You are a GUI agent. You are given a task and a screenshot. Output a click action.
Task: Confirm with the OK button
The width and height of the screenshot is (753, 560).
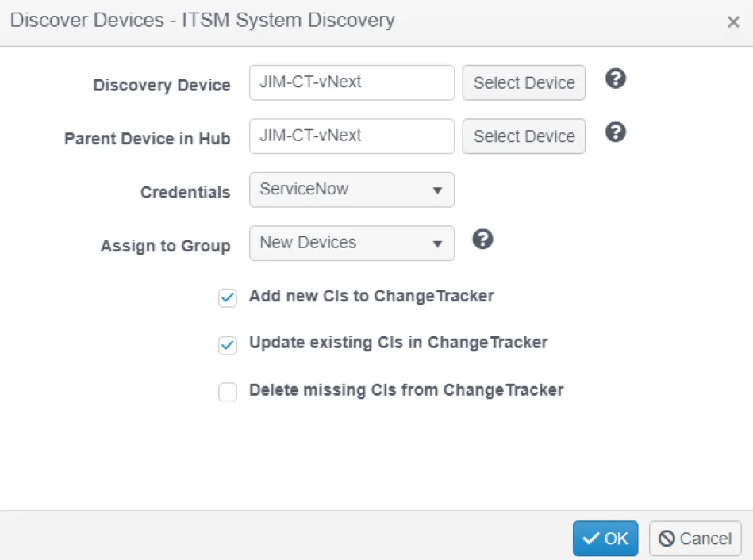click(x=605, y=539)
